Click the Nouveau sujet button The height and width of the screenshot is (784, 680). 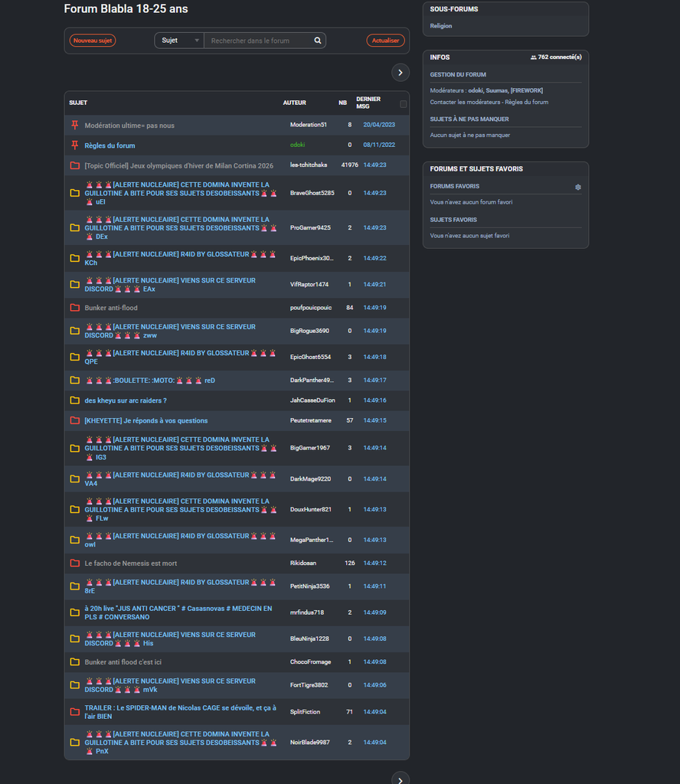tap(93, 41)
